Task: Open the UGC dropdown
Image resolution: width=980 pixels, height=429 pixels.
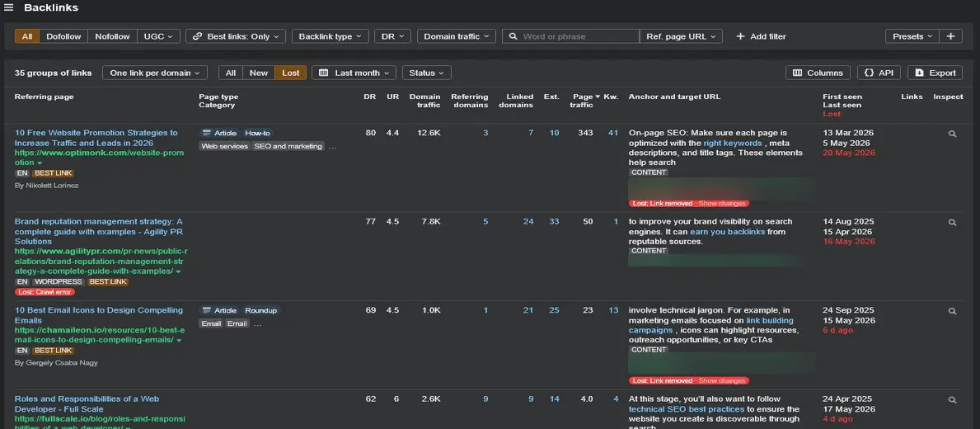Action: pos(159,36)
